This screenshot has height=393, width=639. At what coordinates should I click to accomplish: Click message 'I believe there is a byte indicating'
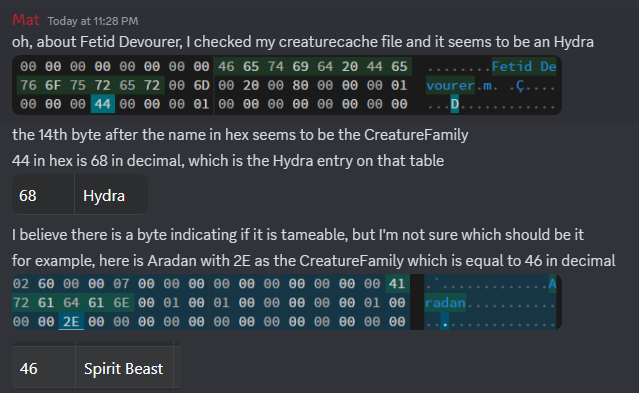[x=298, y=234]
